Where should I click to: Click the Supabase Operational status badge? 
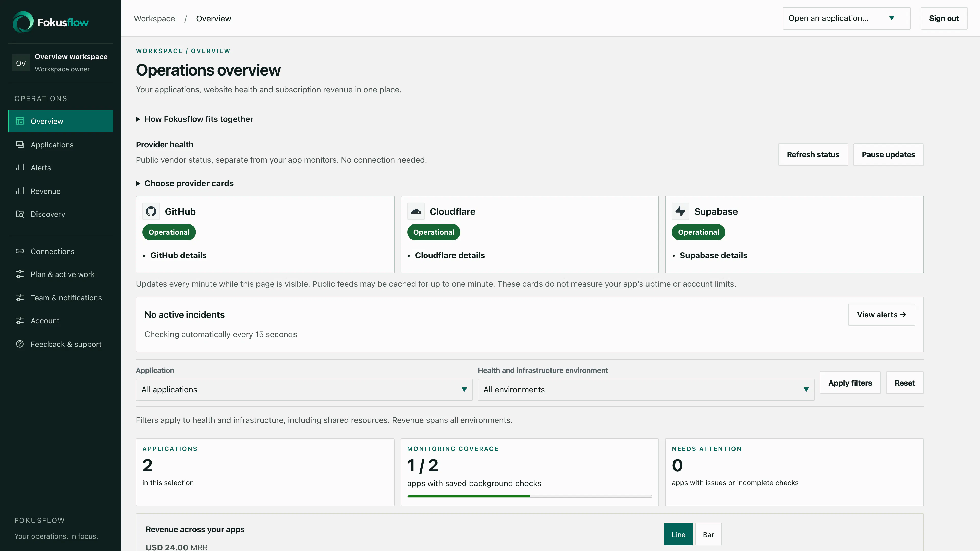(x=698, y=232)
